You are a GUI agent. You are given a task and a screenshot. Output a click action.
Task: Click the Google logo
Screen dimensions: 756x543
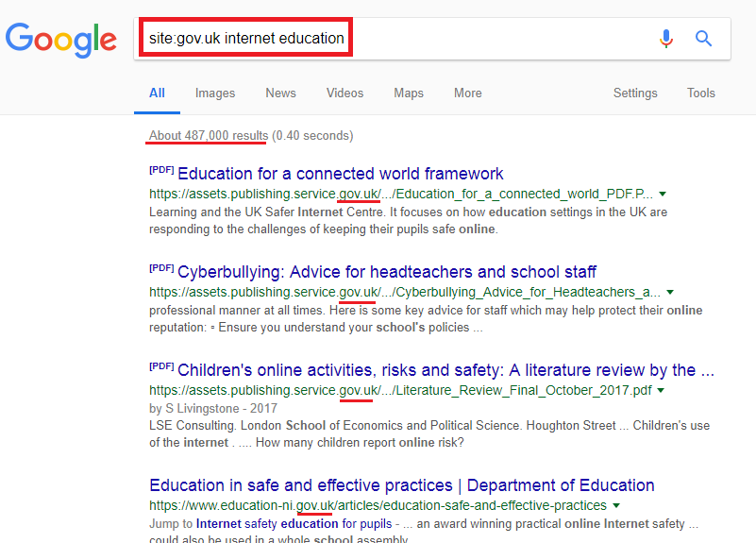pyautogui.click(x=61, y=39)
